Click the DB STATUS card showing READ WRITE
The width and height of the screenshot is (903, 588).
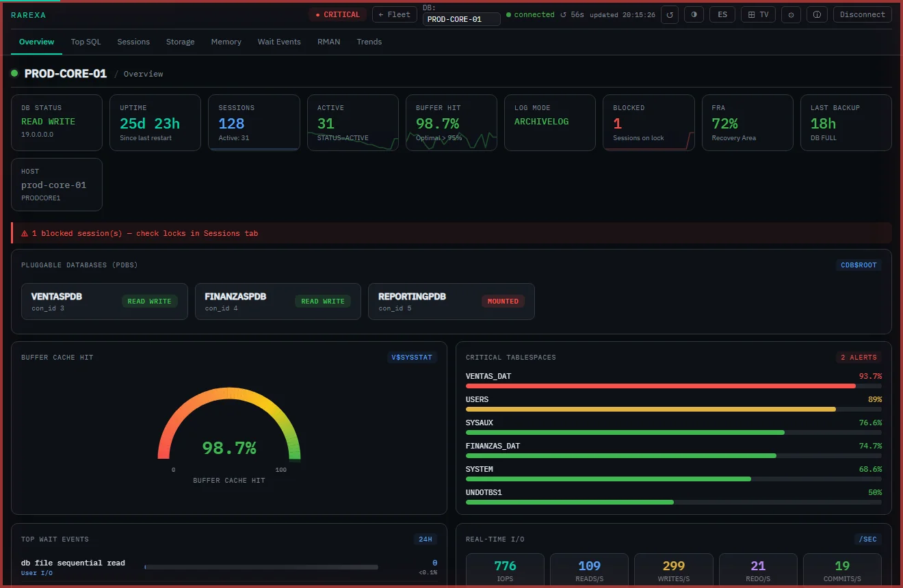point(57,122)
